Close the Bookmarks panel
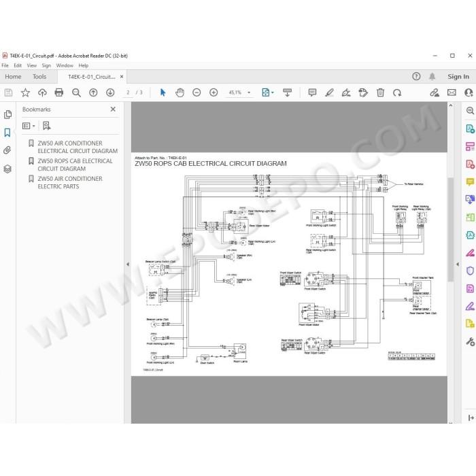 (x=113, y=109)
